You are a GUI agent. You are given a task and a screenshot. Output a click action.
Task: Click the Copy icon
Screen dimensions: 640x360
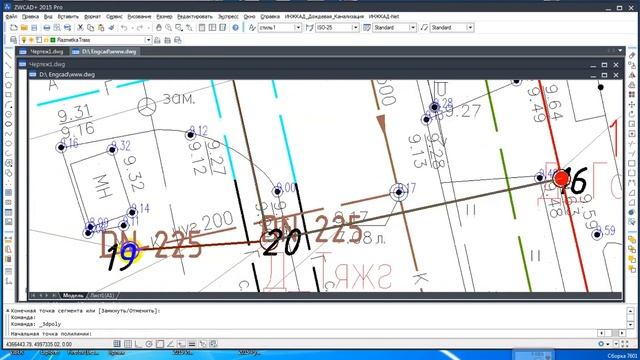click(x=90, y=27)
